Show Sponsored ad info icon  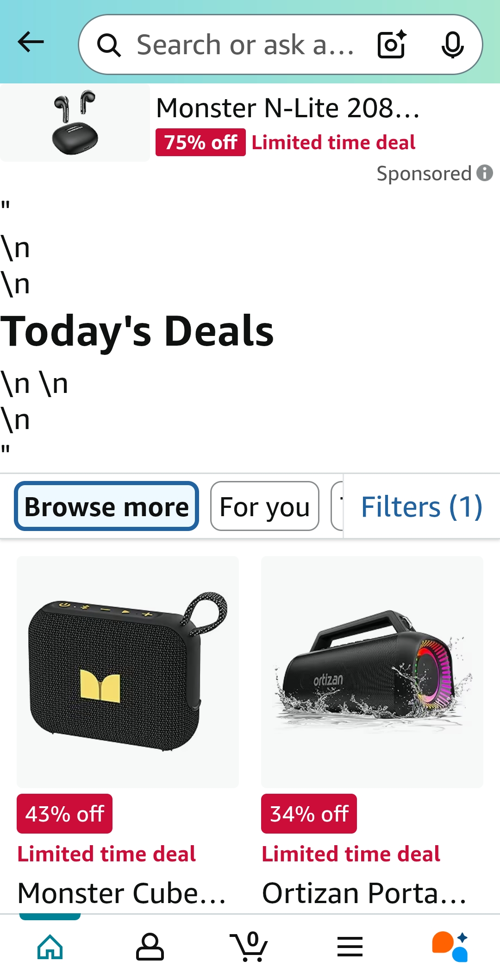tap(485, 173)
